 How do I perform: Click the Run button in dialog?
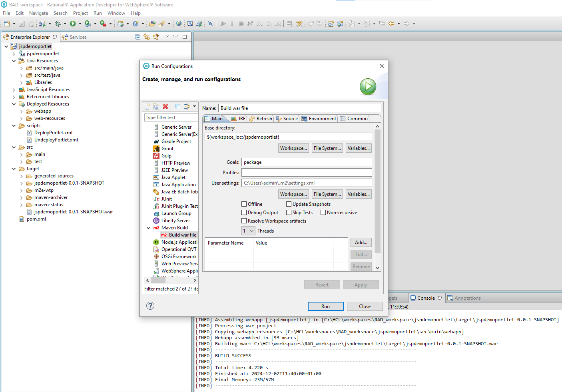tap(326, 306)
